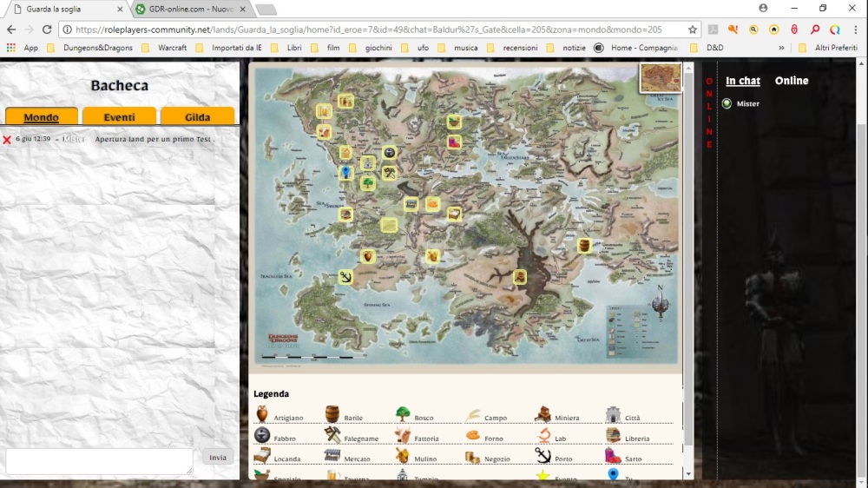Open the Libri bookmarks folder
This screenshot has height=488, width=868.
click(286, 48)
